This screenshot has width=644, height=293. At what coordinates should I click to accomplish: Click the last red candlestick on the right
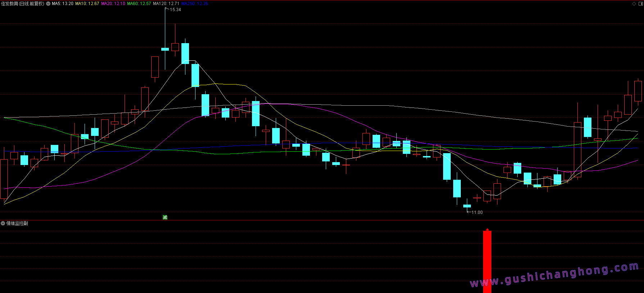point(638,91)
